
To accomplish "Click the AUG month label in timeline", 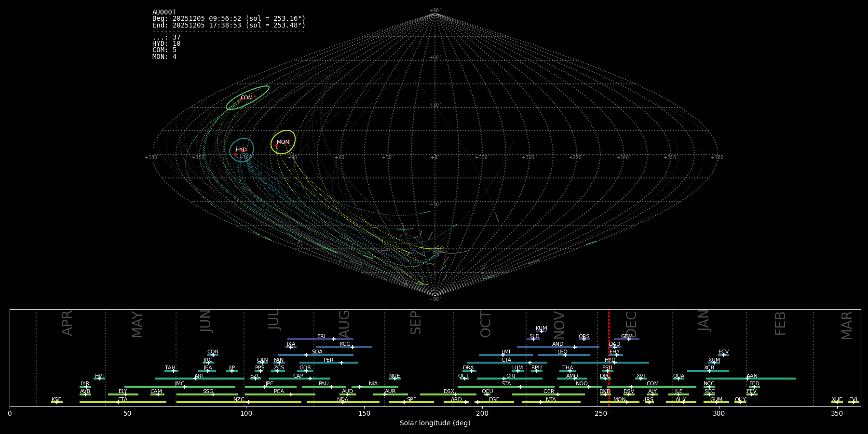I will click(x=344, y=324).
